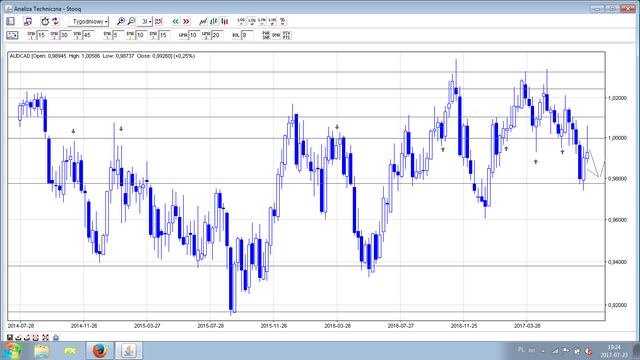Click the fit range icon after 3l
The width and height of the screenshot is (640, 360).
click(158, 21)
